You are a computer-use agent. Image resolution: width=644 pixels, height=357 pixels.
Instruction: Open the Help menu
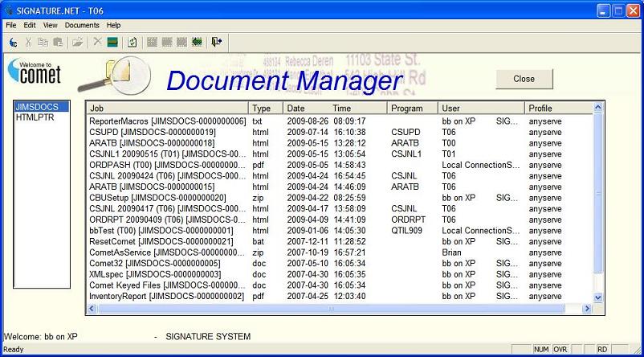[114, 25]
